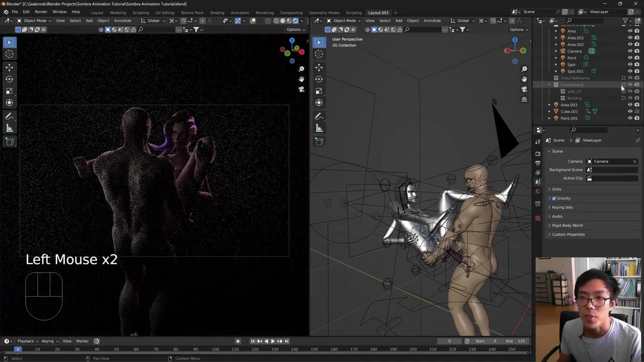
Task: Enable the Gravity checkbox
Action: click(554, 198)
